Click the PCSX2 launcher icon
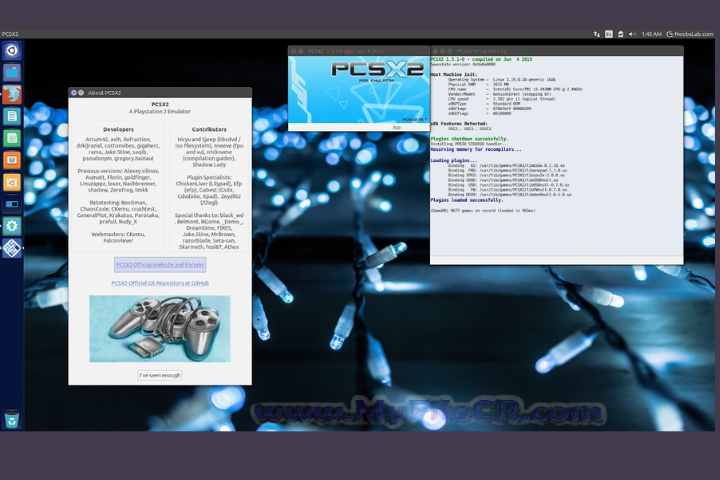 click(12, 248)
